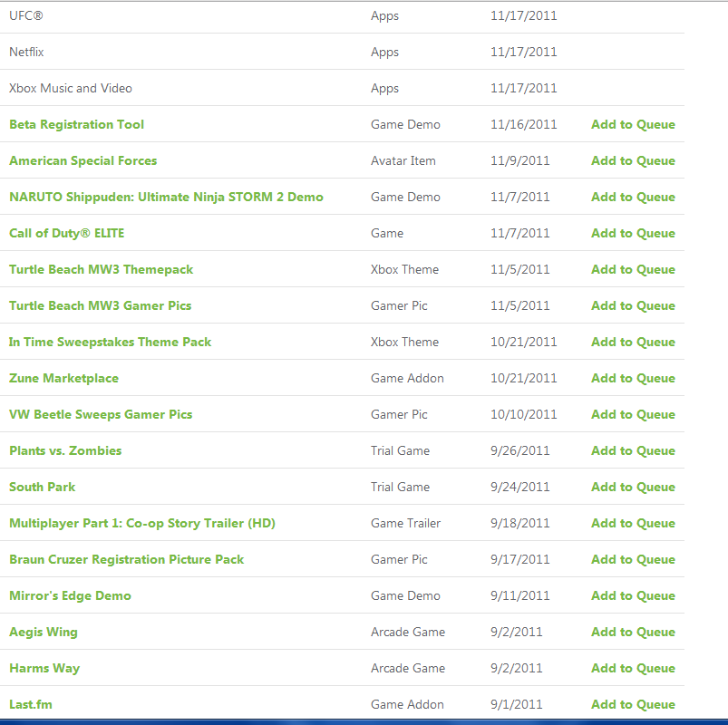Click the Game Trailer type cell
The height and width of the screenshot is (725, 728).
[406, 523]
